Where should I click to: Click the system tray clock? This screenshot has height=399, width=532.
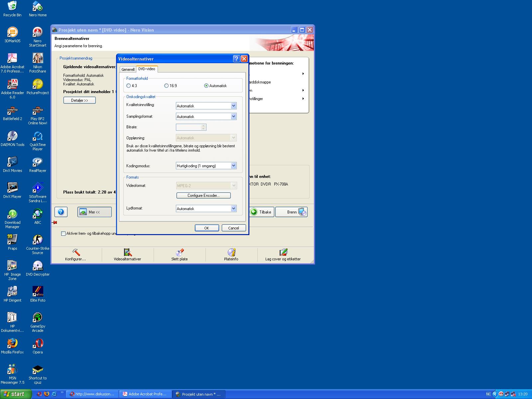point(523,394)
